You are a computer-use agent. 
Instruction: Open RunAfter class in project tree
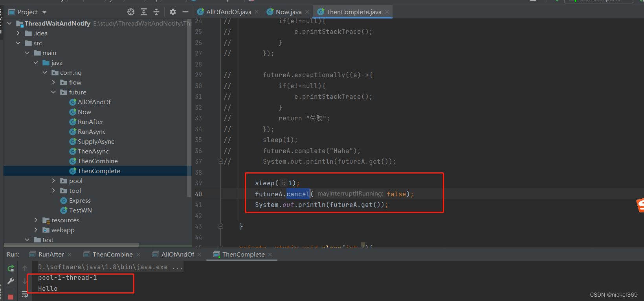(x=90, y=122)
